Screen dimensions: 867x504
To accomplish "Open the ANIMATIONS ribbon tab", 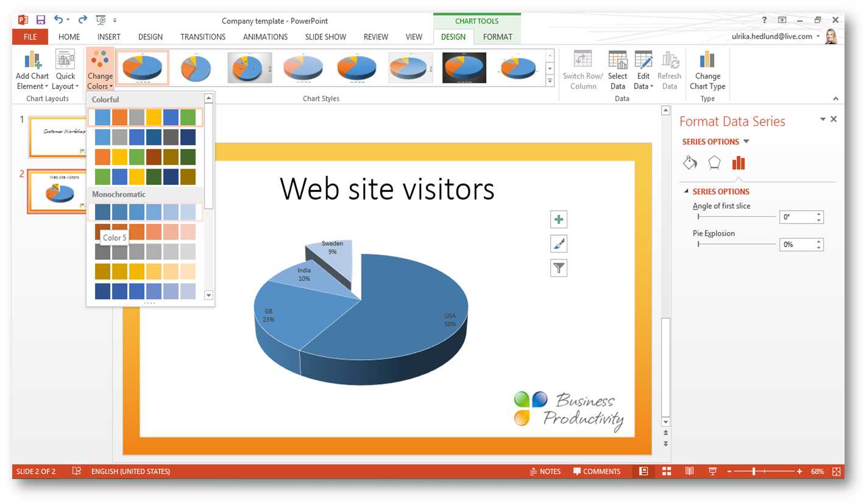I will (x=265, y=37).
